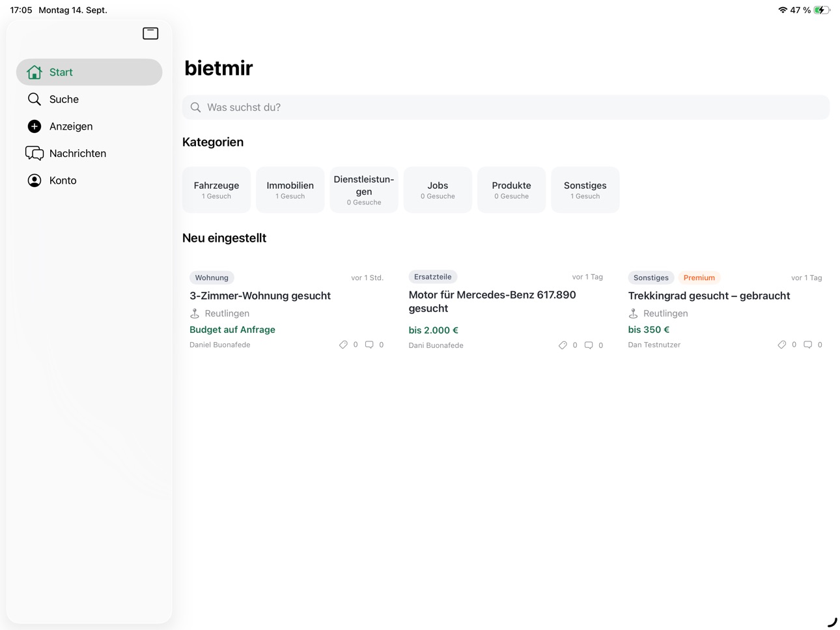This screenshot has width=840, height=630.
Task: Click 'Budget auf Anfrage' text
Action: click(x=232, y=330)
